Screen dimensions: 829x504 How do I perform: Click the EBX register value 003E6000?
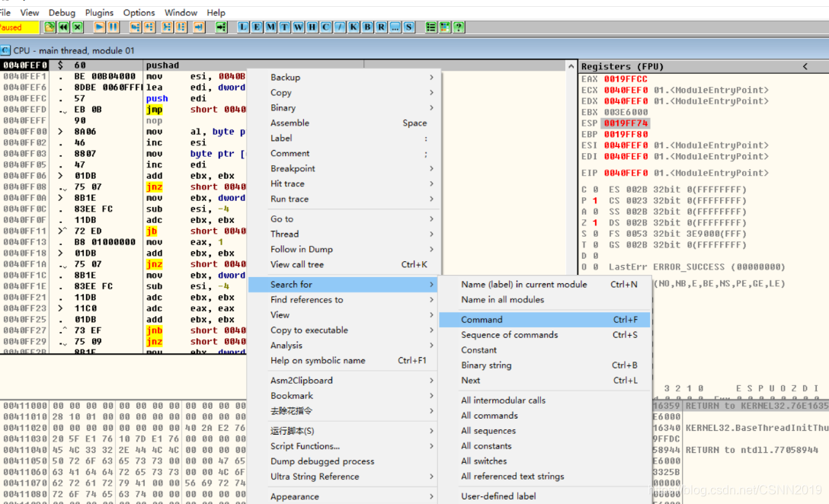tap(626, 112)
